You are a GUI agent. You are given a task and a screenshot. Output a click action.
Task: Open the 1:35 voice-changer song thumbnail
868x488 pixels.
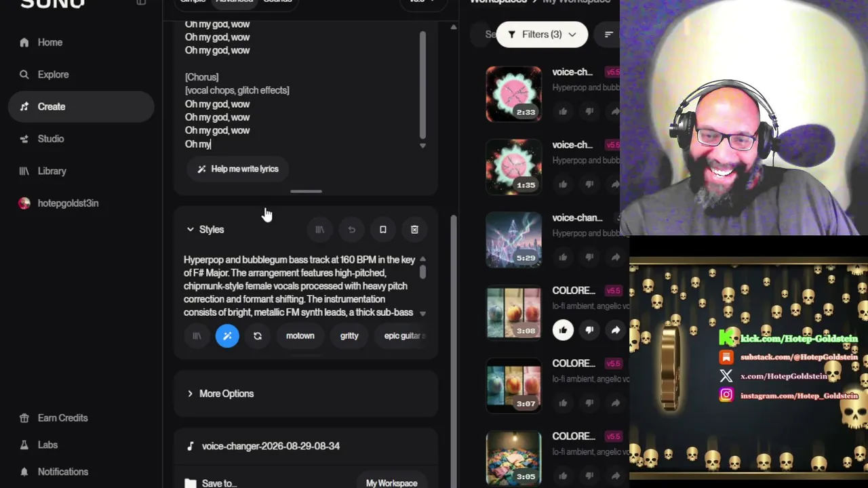coord(513,167)
